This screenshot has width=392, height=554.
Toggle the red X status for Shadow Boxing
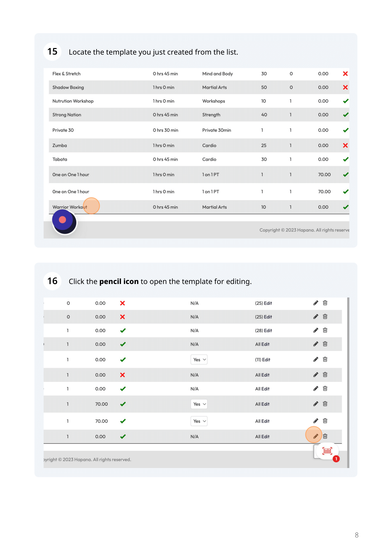point(345,87)
